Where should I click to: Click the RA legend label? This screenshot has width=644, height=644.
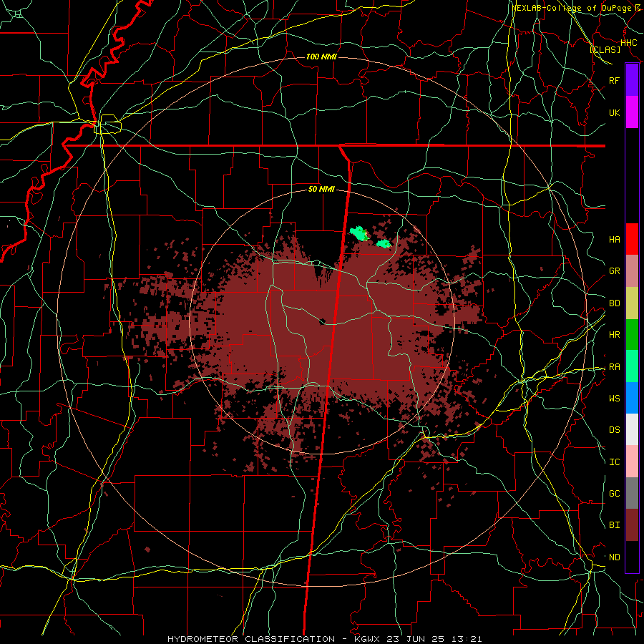[x=615, y=367]
